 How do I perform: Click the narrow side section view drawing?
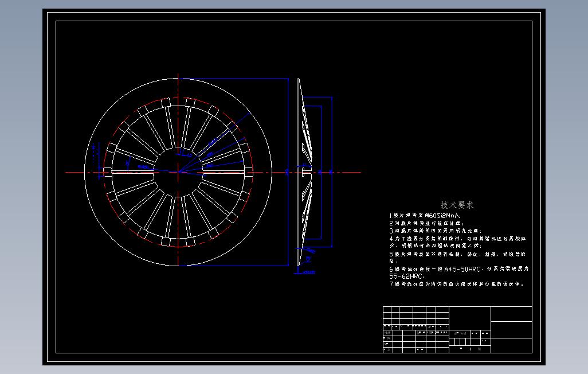(x=304, y=172)
